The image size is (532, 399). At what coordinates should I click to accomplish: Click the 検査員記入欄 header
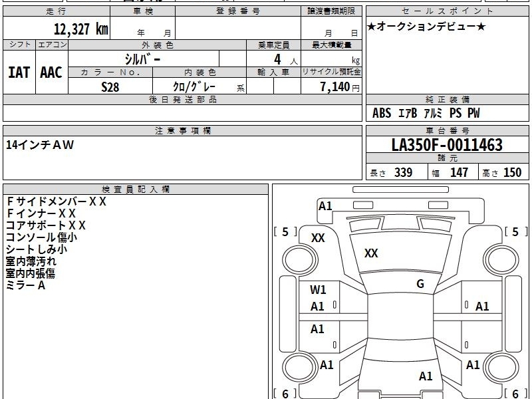[136, 190]
